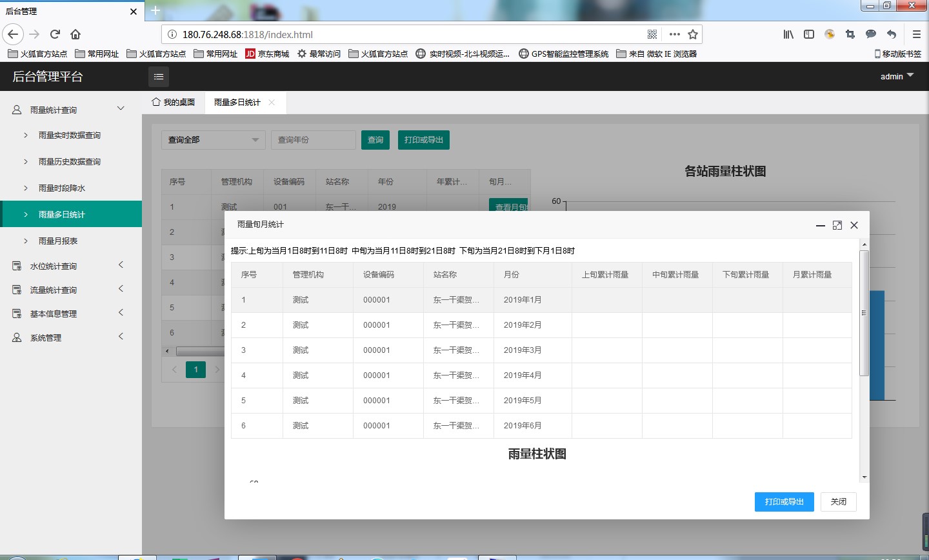Show site info icon in address bar
The width and height of the screenshot is (929, 560).
click(x=172, y=34)
